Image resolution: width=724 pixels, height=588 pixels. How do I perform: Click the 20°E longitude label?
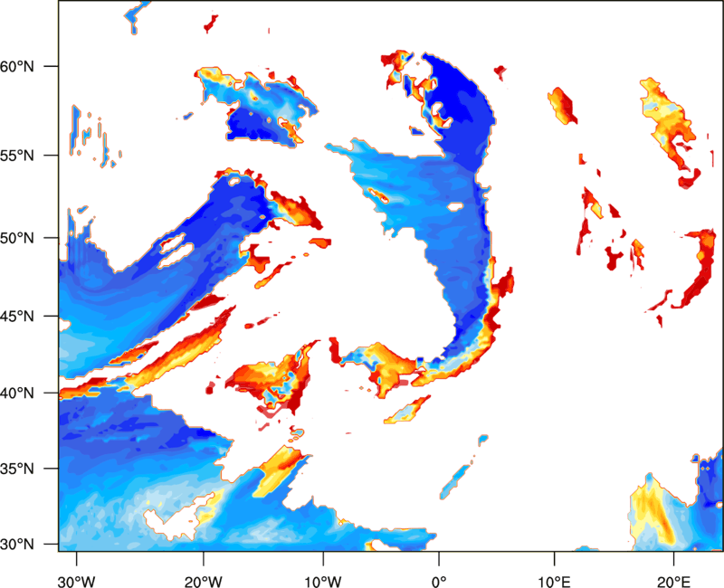(673, 582)
